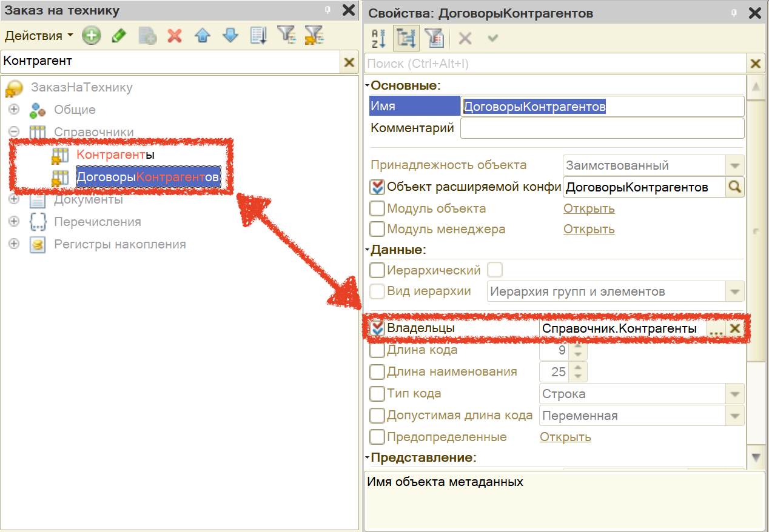Screen dimensions: 769x532
Task: Select Контрагенты catalog in tree
Action: pos(115,155)
